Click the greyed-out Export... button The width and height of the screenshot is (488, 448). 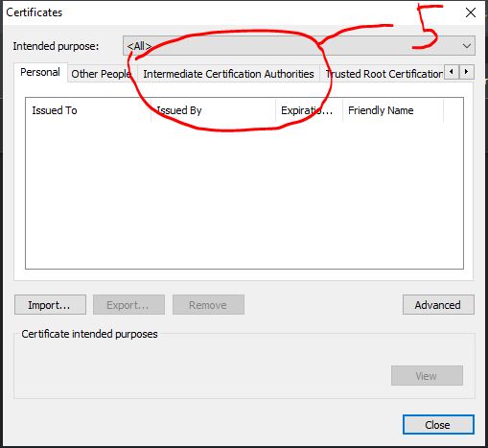128,305
